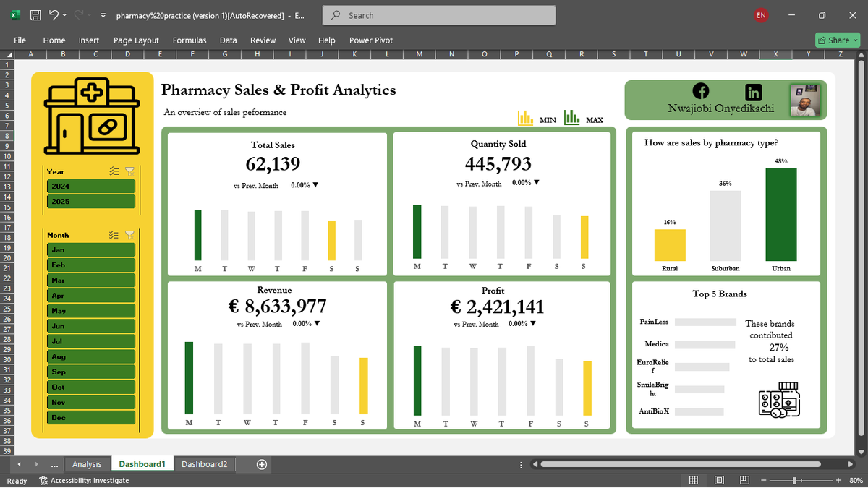Select Apr in the Month slicer

coord(91,295)
